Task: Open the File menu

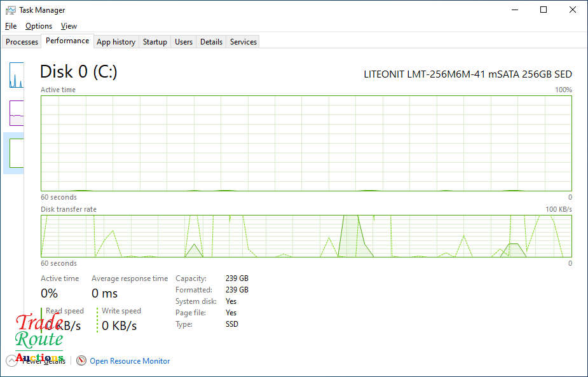Action: (11, 26)
